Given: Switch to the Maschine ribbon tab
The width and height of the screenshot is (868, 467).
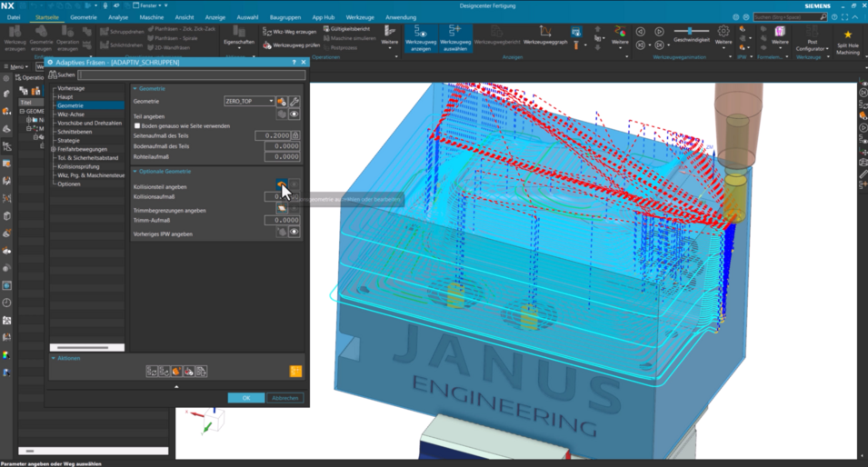Looking at the screenshot, I should (151, 17).
